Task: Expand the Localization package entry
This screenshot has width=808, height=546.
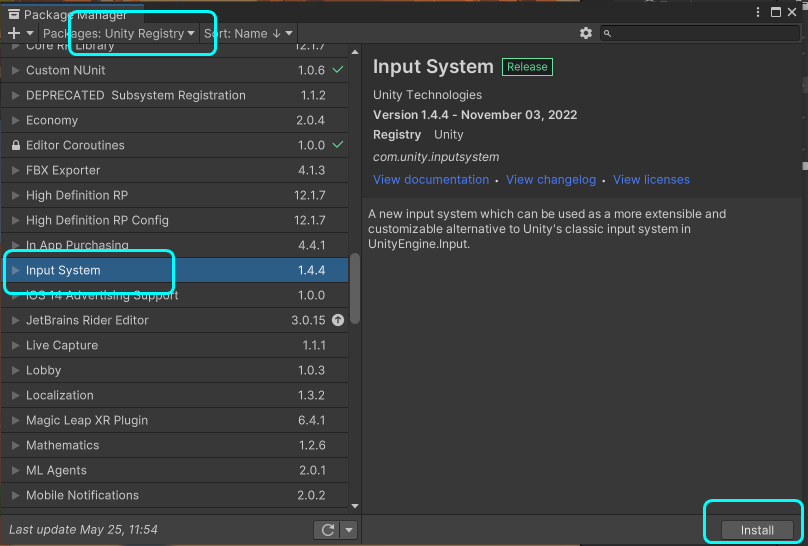Action: coord(15,395)
